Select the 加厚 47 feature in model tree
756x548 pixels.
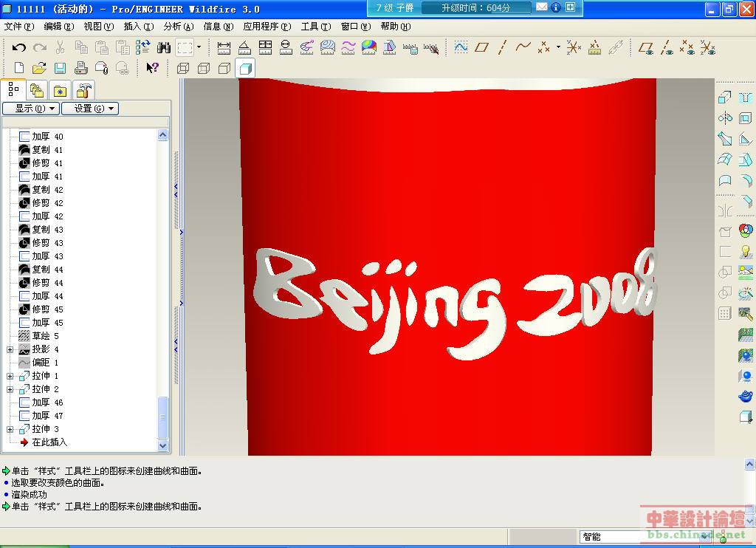click(x=41, y=415)
